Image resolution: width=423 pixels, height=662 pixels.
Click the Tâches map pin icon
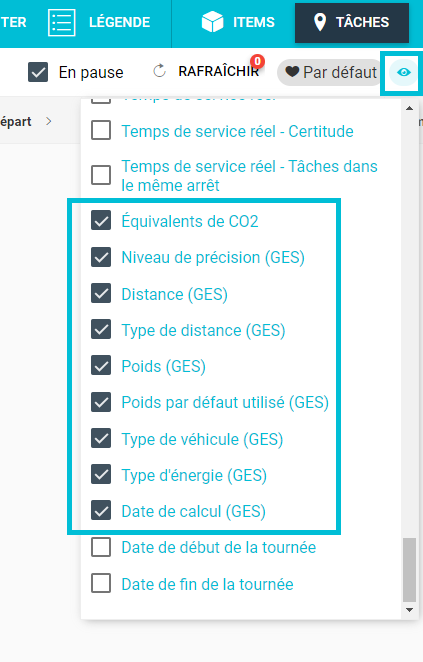pos(320,22)
